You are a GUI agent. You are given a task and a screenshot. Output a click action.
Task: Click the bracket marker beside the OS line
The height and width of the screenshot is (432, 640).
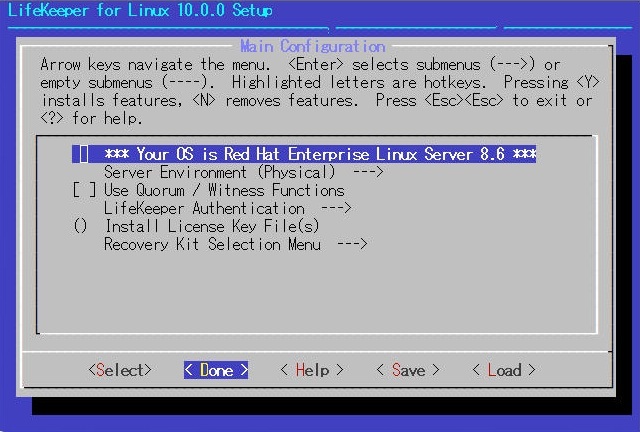(x=81, y=155)
